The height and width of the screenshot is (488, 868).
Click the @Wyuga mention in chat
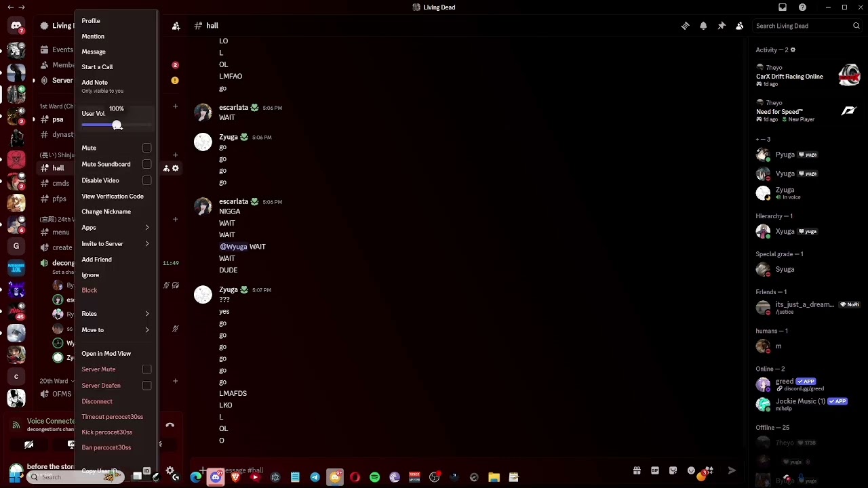233,247
